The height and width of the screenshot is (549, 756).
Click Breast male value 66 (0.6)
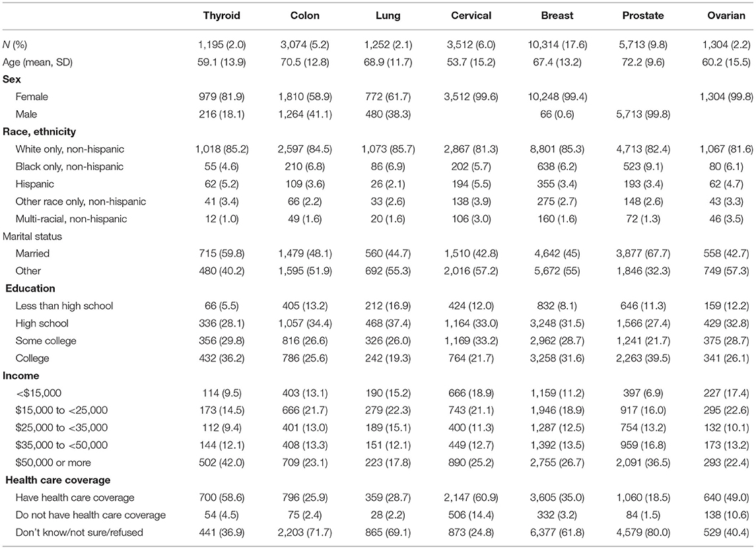point(557,114)
